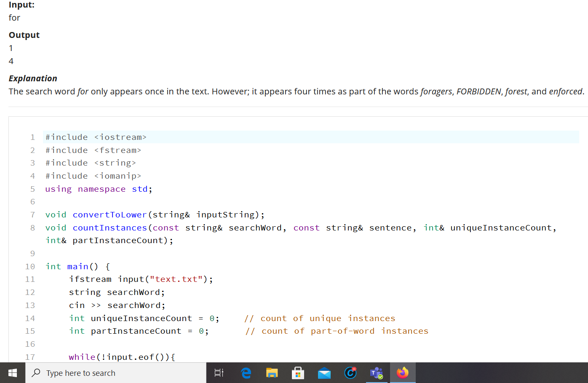The image size is (588, 383).
Task: Launch the Microsoft Store app
Action: [x=298, y=372]
